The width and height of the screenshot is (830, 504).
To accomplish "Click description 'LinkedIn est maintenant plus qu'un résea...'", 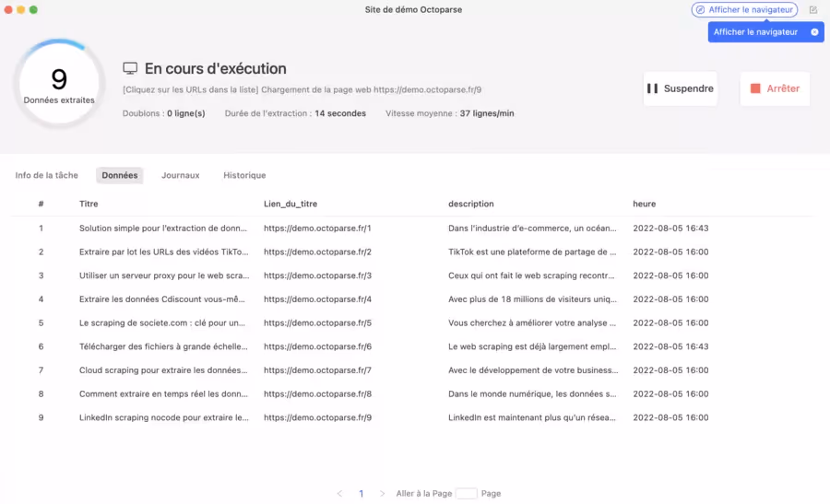I will (532, 417).
